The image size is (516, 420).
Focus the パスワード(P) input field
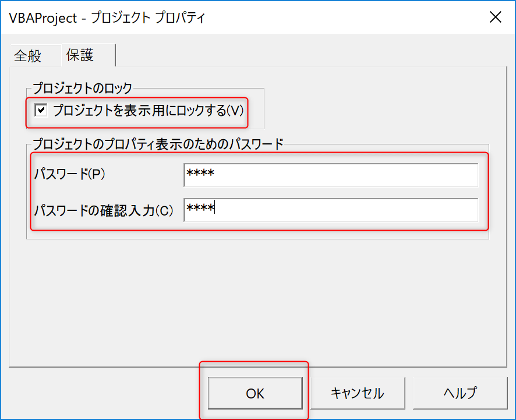[330, 175]
